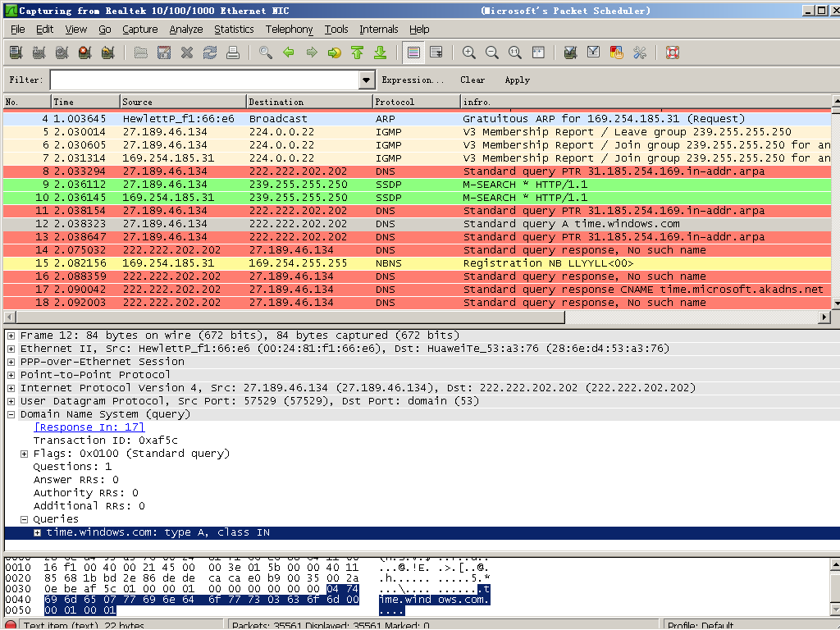
Task: Expand time.windows.com query entry
Action: 37,532
